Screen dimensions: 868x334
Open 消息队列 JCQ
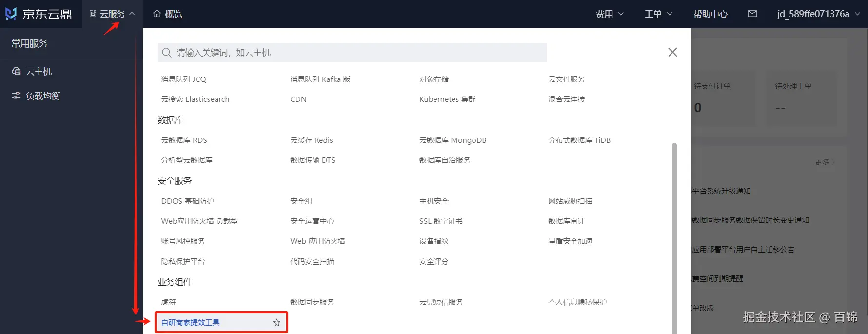(184, 79)
